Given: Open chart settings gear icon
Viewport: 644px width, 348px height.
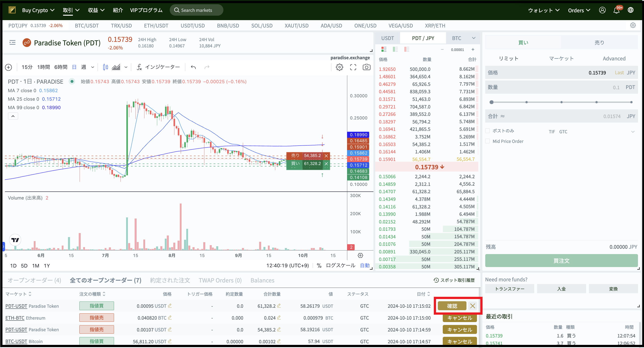Looking at the screenshot, I should click(339, 67).
